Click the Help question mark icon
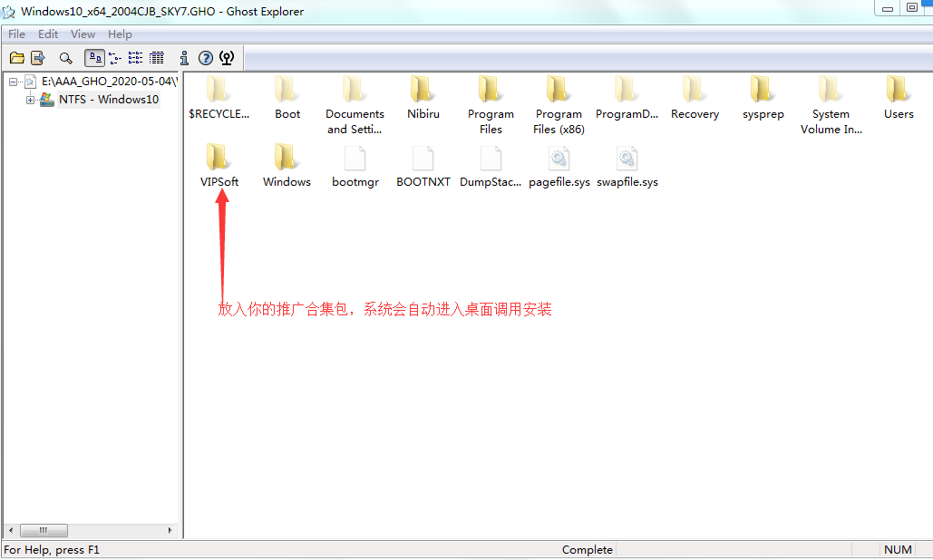 [x=205, y=58]
